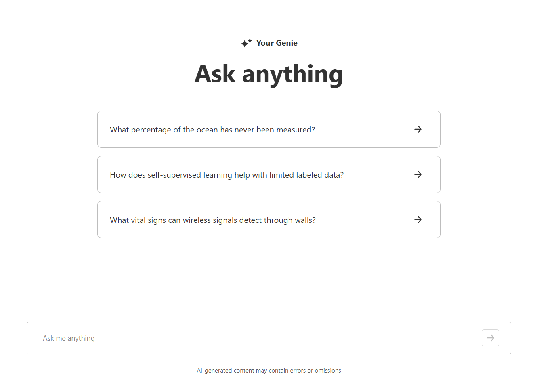The width and height of the screenshot is (537, 392).
Task: Click "How does" at start of second card
Action: point(128,175)
